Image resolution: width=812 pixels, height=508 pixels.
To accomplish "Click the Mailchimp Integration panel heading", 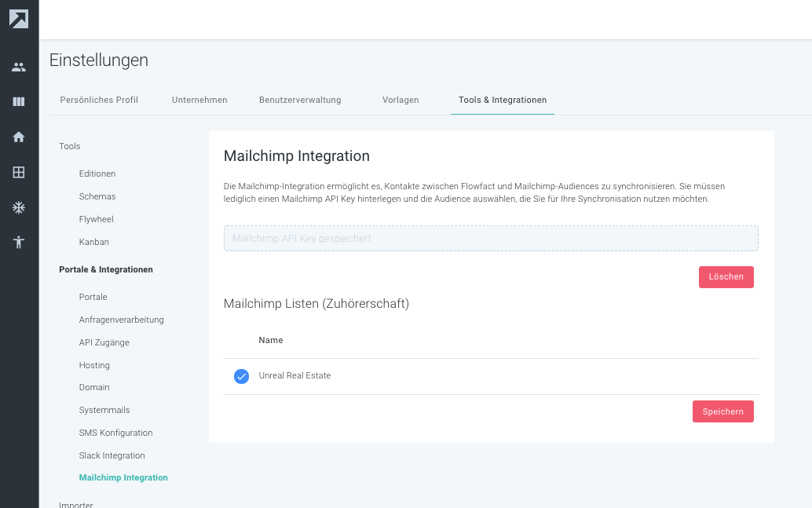I will [297, 156].
